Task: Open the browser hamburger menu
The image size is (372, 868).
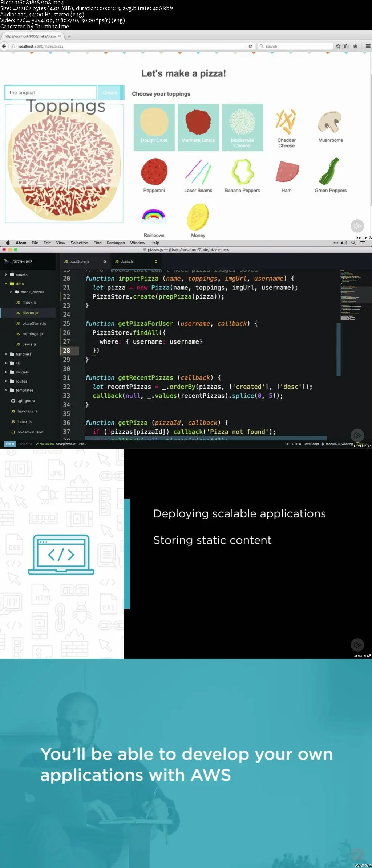Action: point(368,46)
